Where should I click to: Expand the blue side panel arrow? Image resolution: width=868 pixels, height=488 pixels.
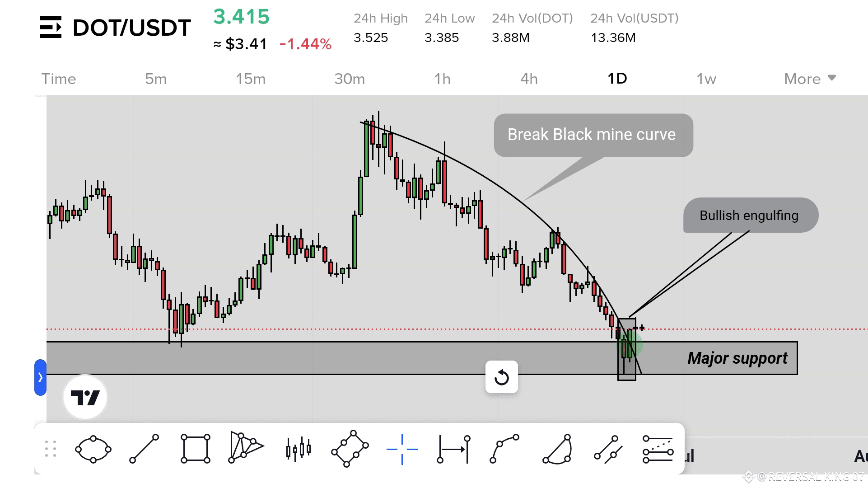point(40,377)
